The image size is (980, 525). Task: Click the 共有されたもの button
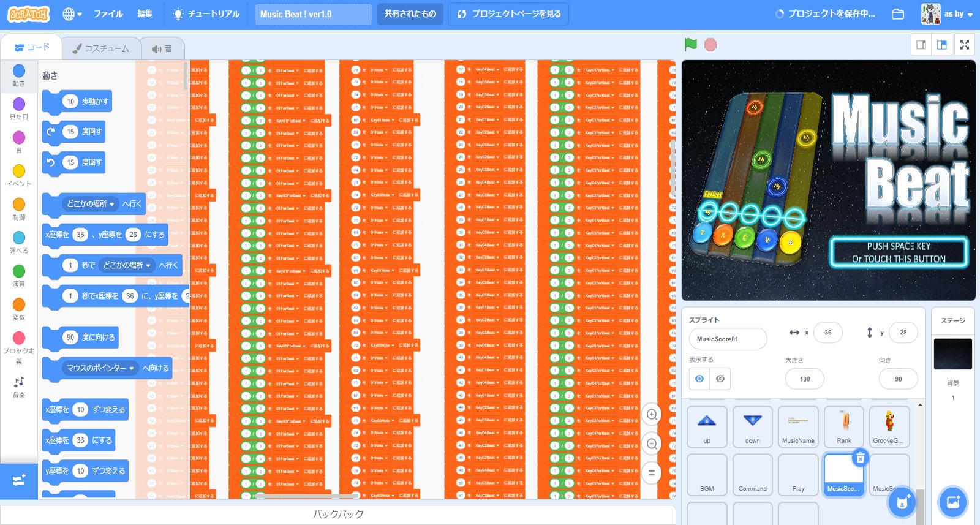(x=410, y=13)
